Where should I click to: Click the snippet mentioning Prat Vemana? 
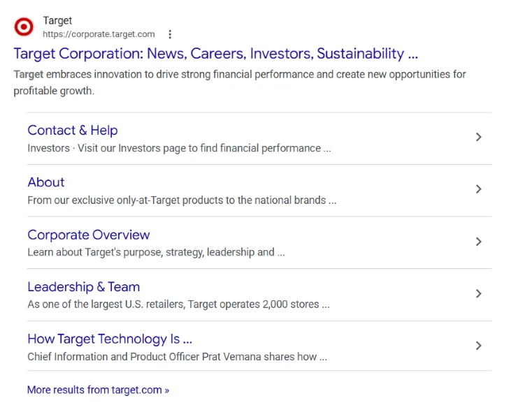coord(177,357)
